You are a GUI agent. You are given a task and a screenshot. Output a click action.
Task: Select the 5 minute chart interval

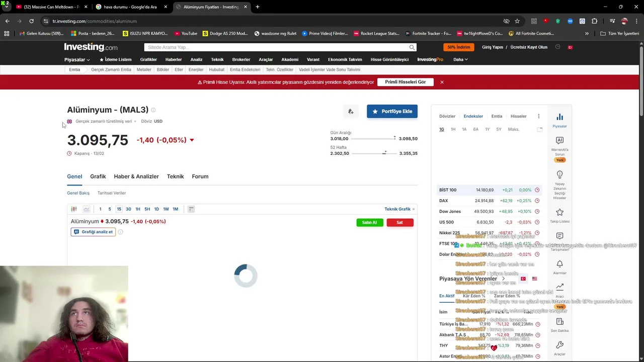[x=110, y=209]
